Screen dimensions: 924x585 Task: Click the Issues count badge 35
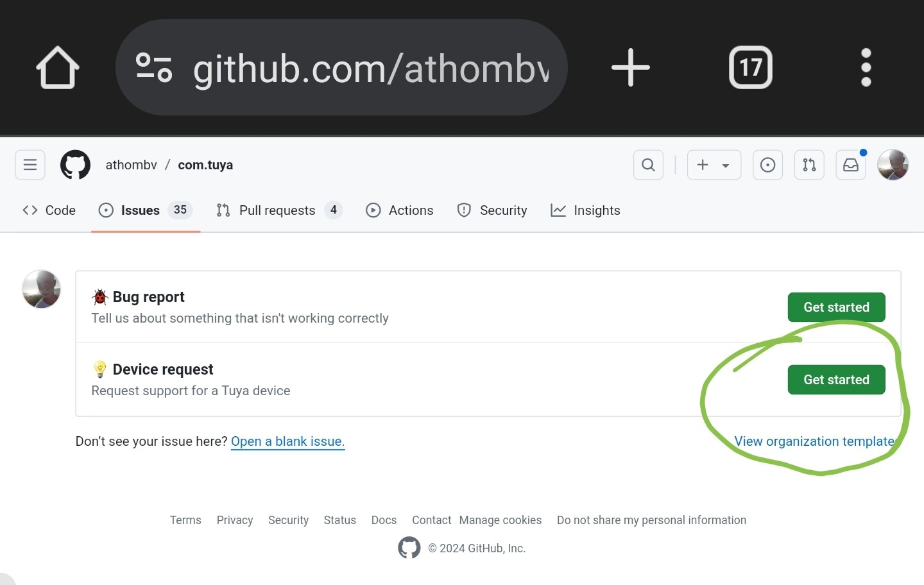click(180, 210)
